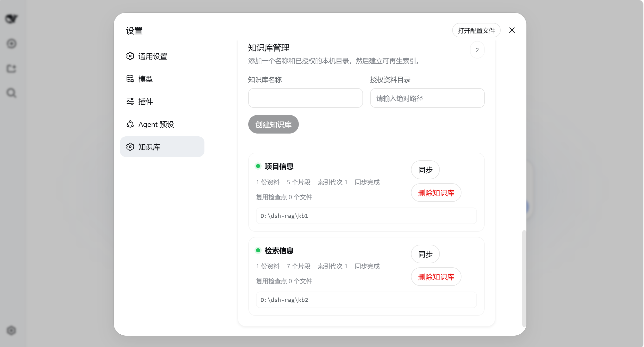Click the 7 个片段 text
This screenshot has height=347, width=644.
(299, 266)
